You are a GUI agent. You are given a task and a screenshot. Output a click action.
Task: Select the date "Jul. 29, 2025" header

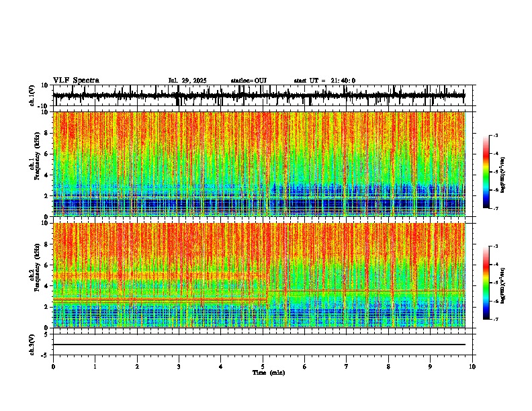(187, 81)
